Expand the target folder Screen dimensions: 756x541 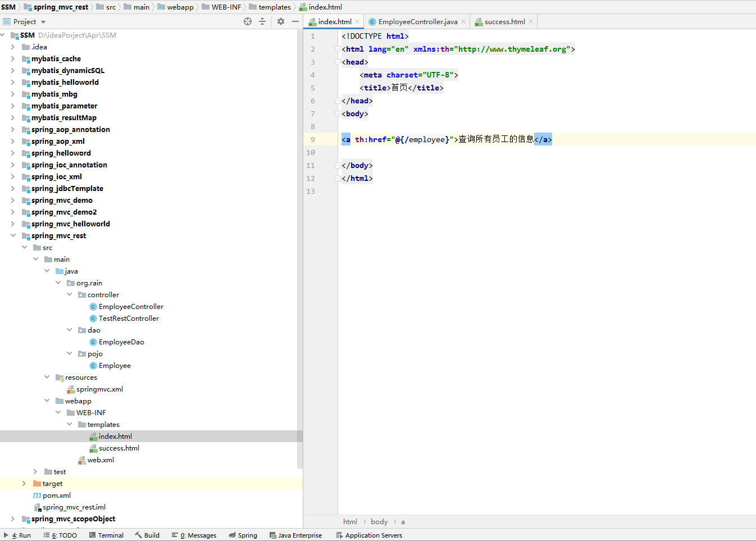[x=24, y=483]
